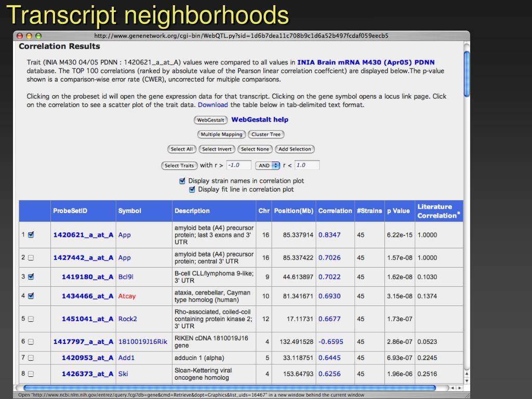This screenshot has height=399, width=532.
Task: Open scatter plot for correlation 0.6677
Action: pos(329,319)
